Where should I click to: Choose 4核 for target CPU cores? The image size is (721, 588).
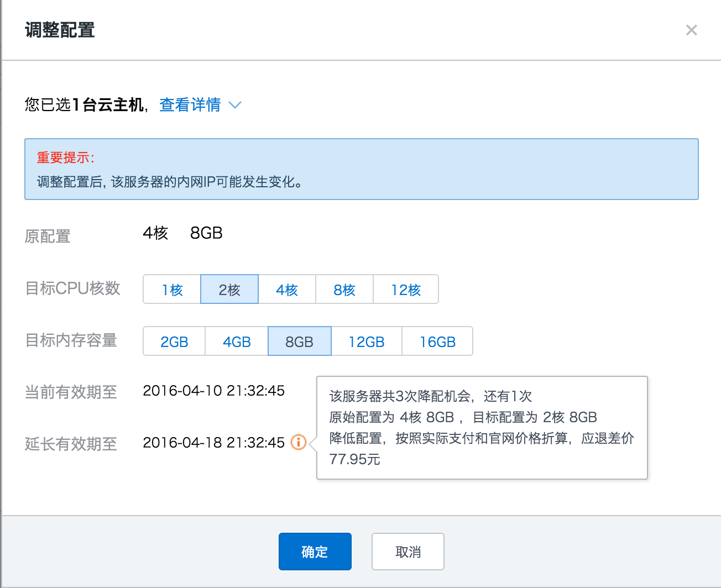(x=287, y=289)
